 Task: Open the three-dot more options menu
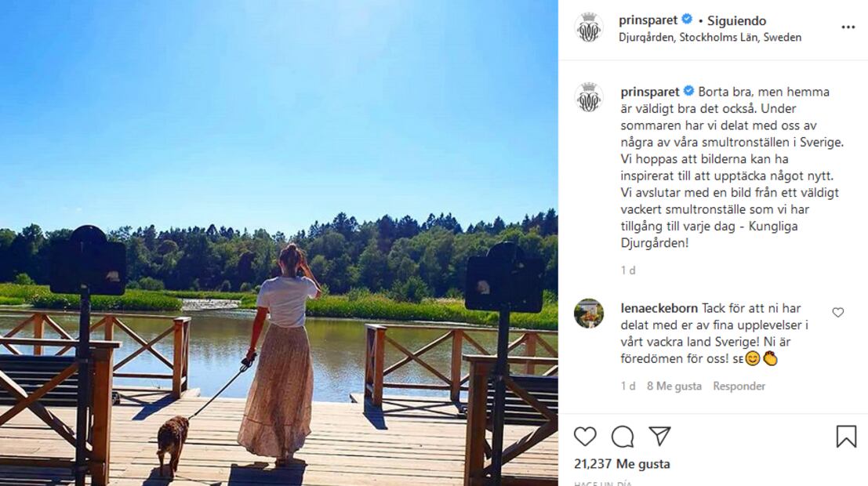848,27
